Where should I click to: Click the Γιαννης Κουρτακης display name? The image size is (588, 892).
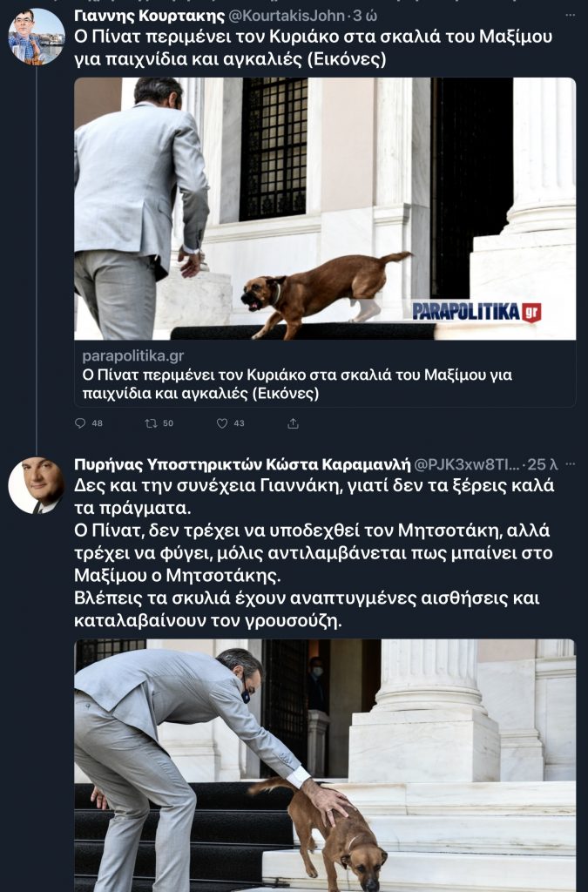150,16
